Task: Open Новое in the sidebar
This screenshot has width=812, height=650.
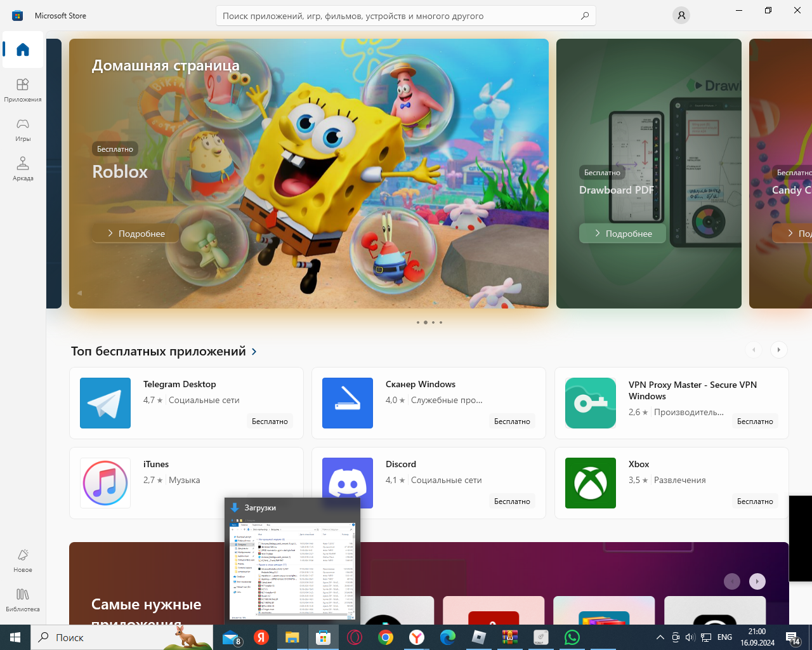Action: 23,560
